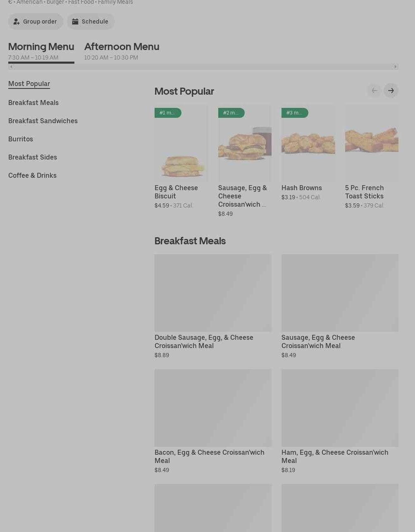Open the Egg & Cheese Biscuit item
The height and width of the screenshot is (532, 415).
(176, 192)
